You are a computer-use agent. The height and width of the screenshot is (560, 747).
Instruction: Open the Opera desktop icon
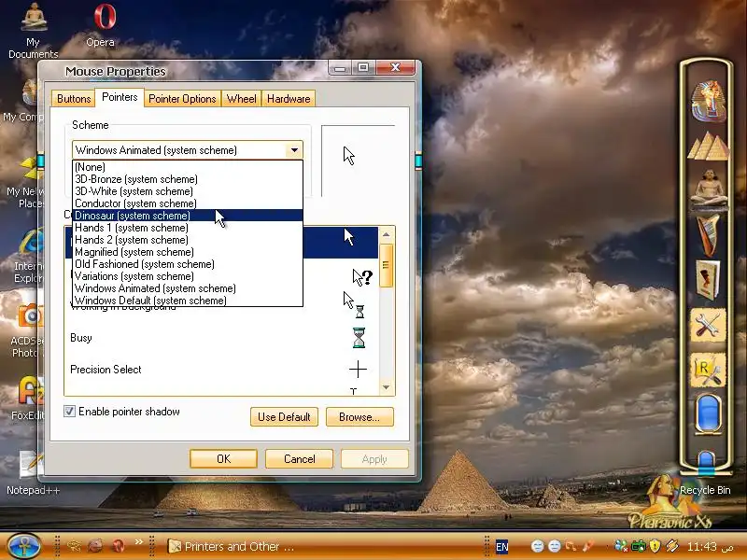pyautogui.click(x=104, y=25)
